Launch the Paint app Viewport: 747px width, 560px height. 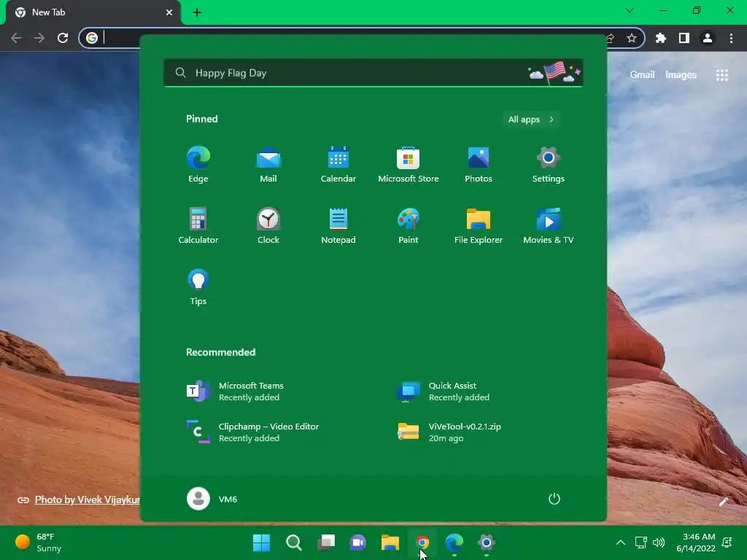[409, 226]
